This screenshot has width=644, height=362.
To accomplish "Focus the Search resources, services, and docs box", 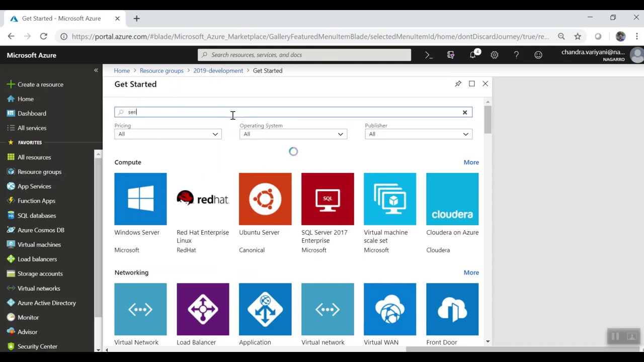I will (304, 55).
